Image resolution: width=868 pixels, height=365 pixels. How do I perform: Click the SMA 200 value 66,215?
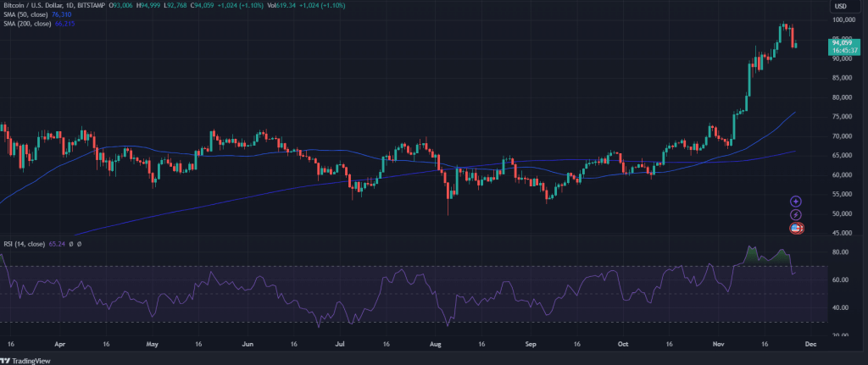(64, 25)
